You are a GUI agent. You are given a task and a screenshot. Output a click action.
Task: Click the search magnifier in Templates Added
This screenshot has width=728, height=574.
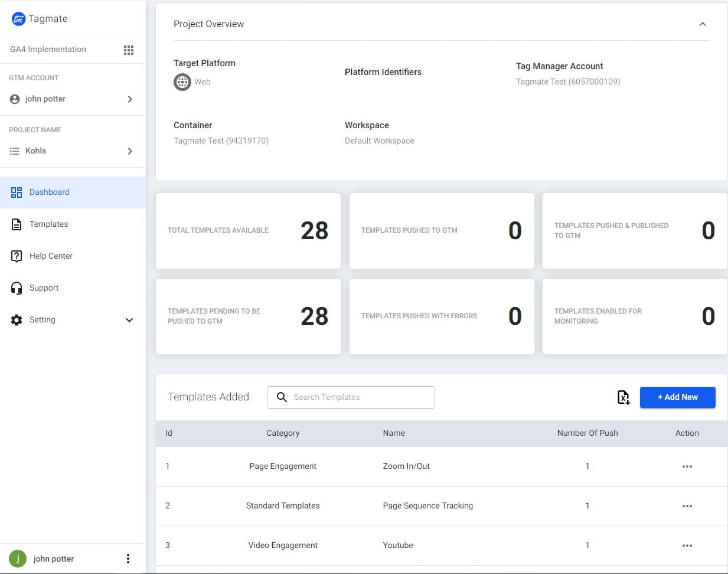(282, 397)
